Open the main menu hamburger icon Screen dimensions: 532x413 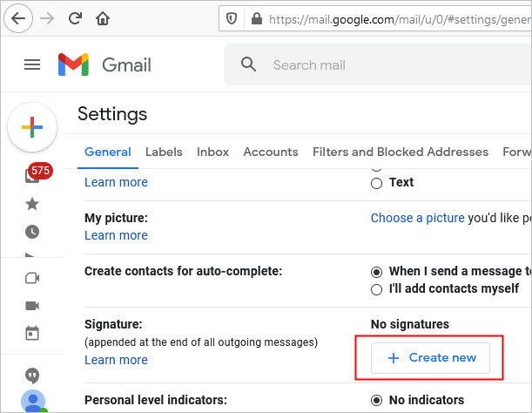click(x=32, y=64)
